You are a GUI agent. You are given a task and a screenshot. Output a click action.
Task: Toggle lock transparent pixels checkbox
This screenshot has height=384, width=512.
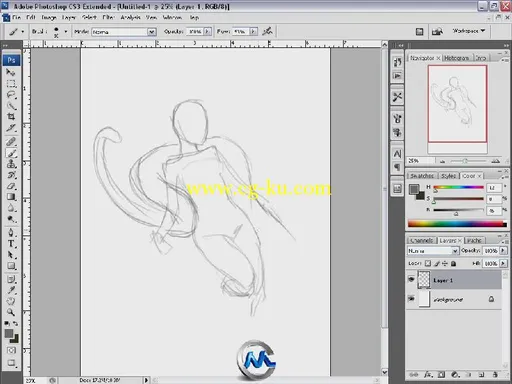tap(428, 263)
